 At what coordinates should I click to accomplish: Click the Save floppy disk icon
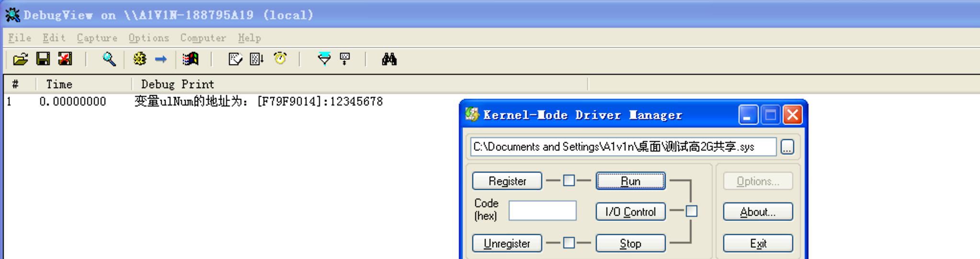click(43, 59)
